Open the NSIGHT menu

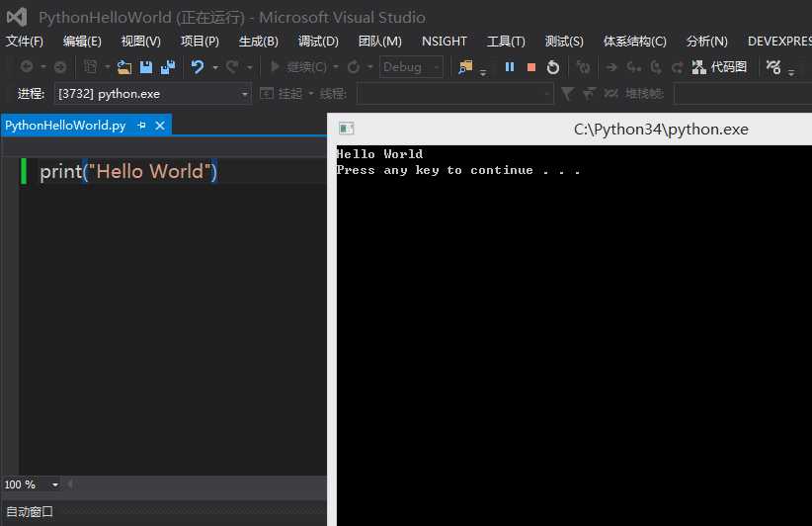(444, 41)
